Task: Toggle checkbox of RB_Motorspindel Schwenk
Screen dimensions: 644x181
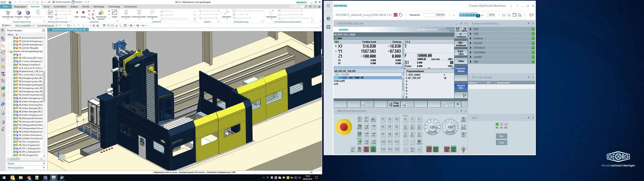Action: 14,118
